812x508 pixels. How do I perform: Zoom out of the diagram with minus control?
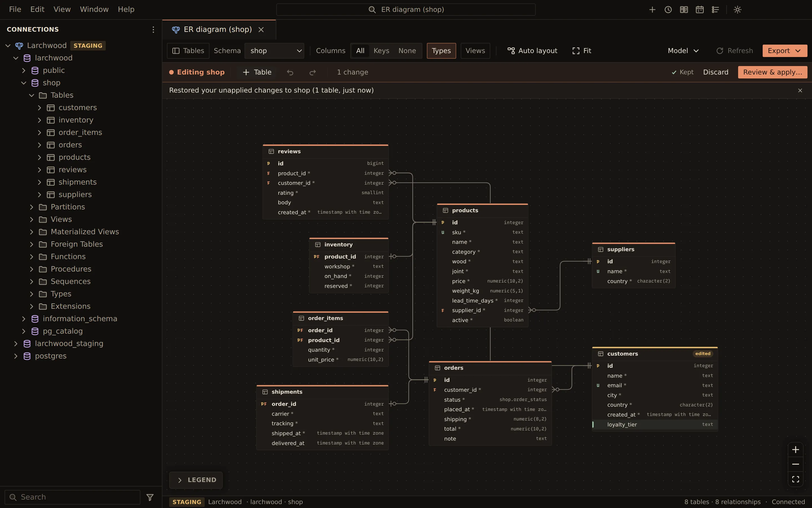point(796,464)
